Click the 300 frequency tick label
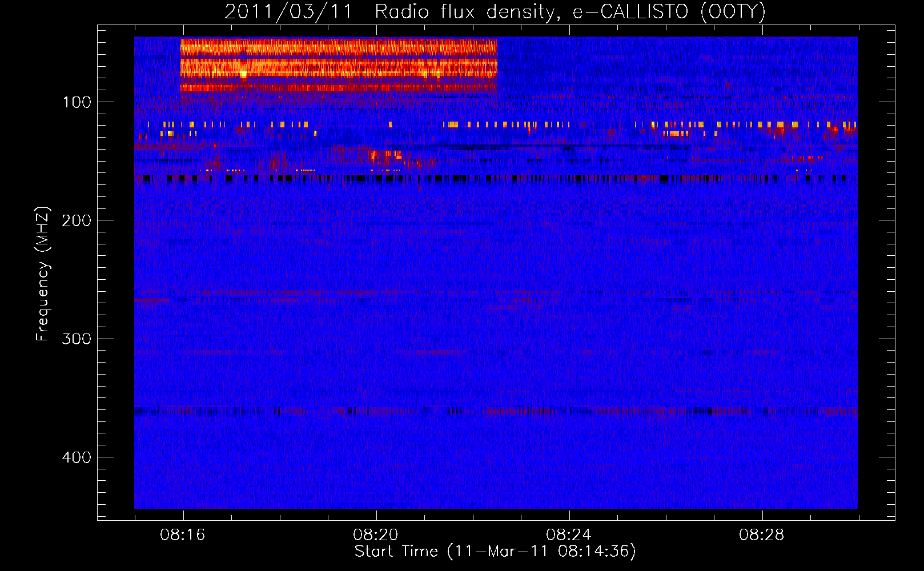The image size is (924, 571). coord(77,339)
